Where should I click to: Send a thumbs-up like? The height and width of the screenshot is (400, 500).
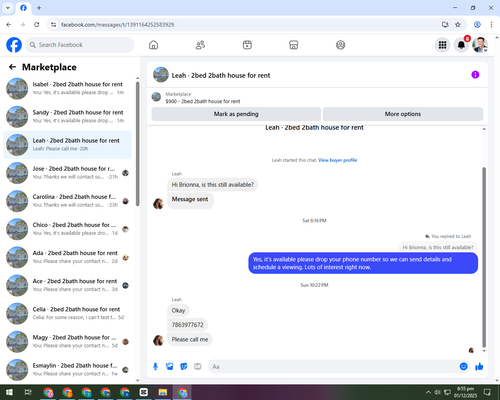(x=479, y=367)
